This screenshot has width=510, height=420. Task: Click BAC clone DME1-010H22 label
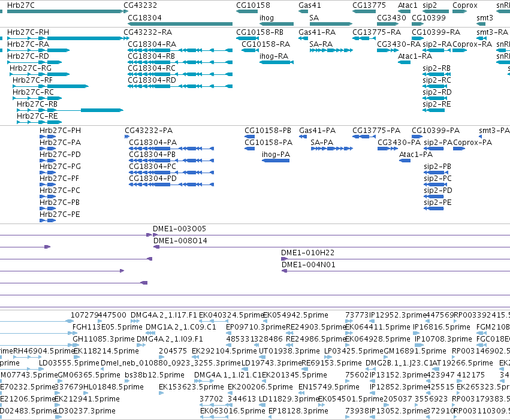coord(307,253)
